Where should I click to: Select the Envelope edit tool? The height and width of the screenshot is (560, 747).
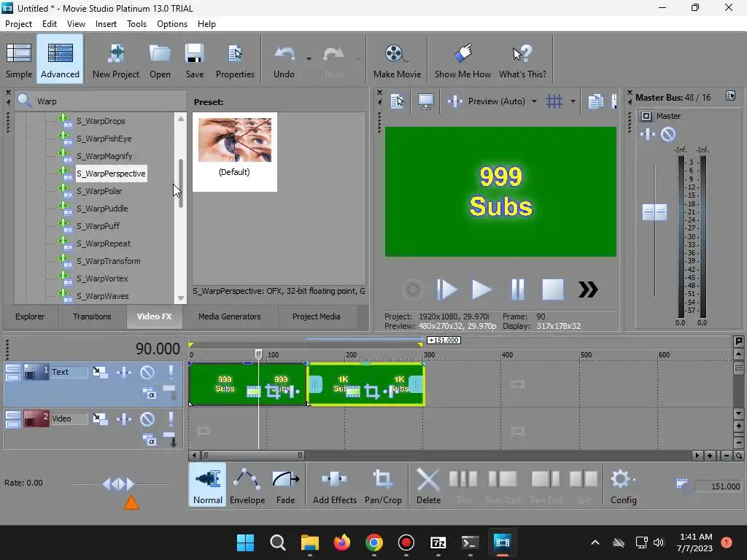pyautogui.click(x=247, y=485)
